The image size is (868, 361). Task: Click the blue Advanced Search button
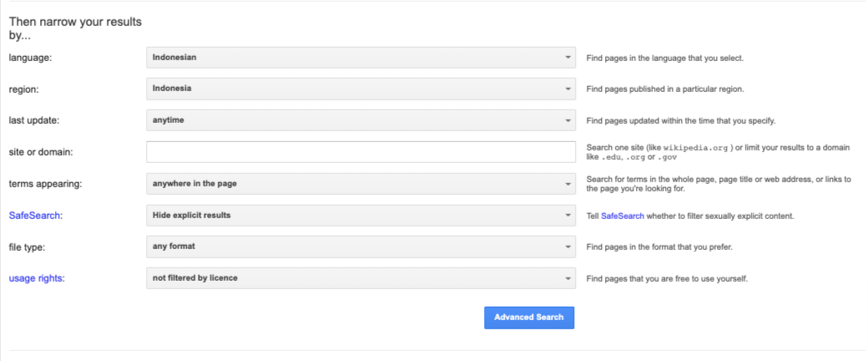[529, 318]
